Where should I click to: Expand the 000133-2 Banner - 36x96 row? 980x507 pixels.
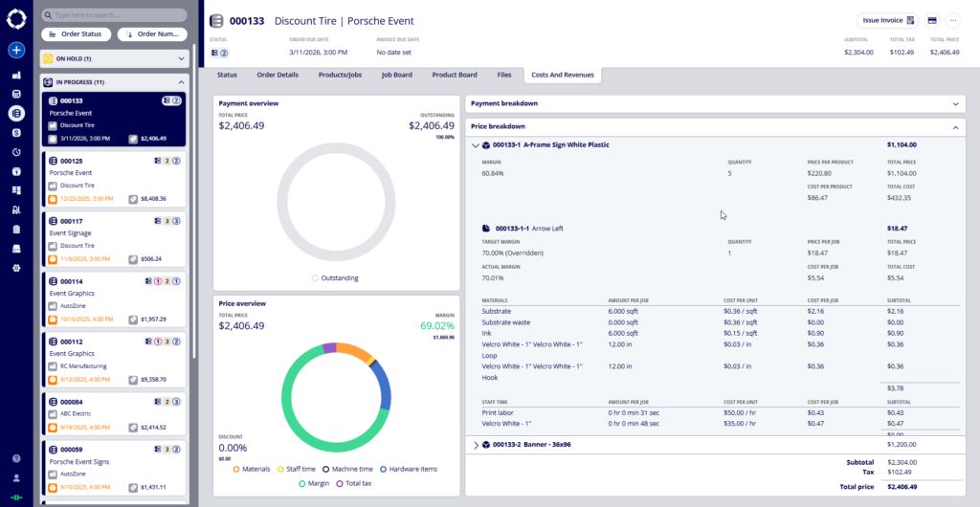coord(477,445)
